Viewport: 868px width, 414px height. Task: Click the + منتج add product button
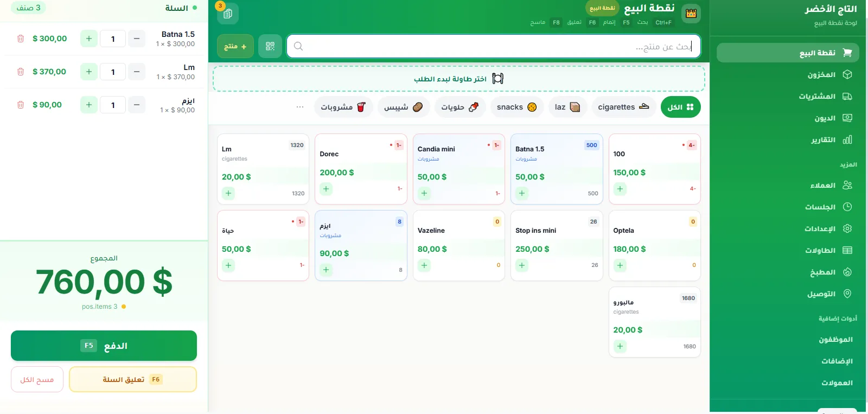coord(235,47)
